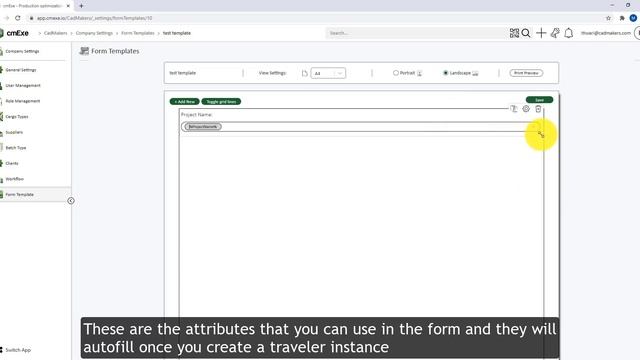
Task: Open the QR code scanner icon
Action: pos(514,33)
